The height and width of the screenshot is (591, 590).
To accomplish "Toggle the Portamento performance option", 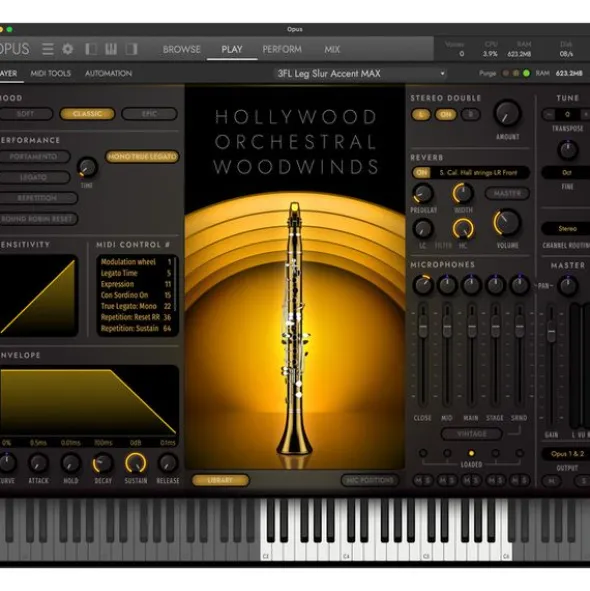I will point(34,157).
